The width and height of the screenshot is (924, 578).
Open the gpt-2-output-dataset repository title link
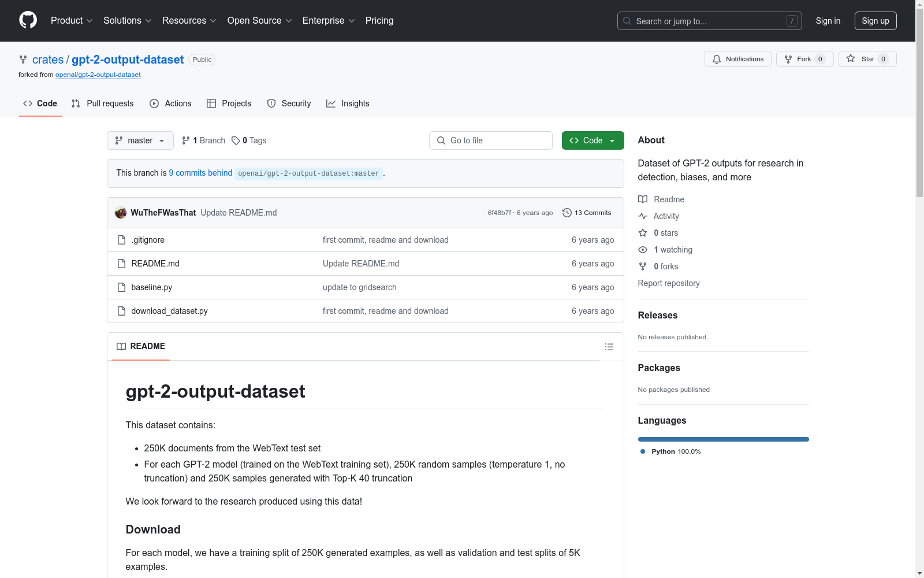128,60
